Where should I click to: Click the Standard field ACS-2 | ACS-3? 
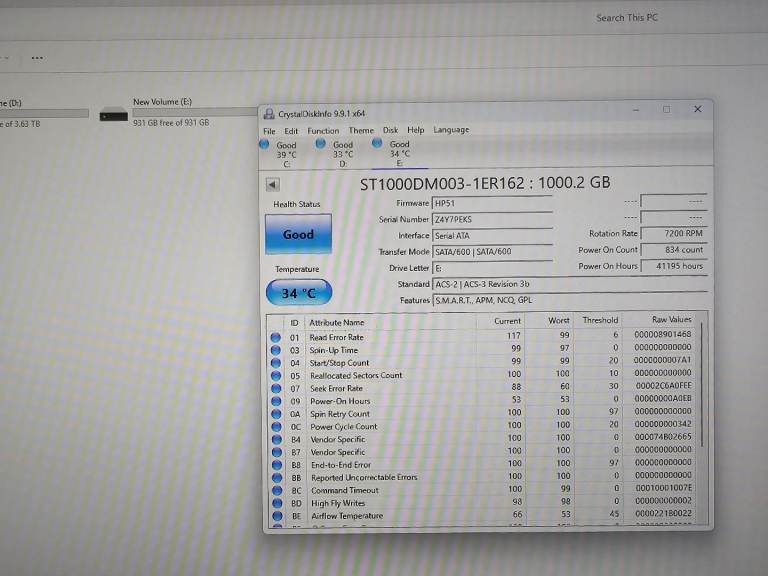click(x=570, y=284)
